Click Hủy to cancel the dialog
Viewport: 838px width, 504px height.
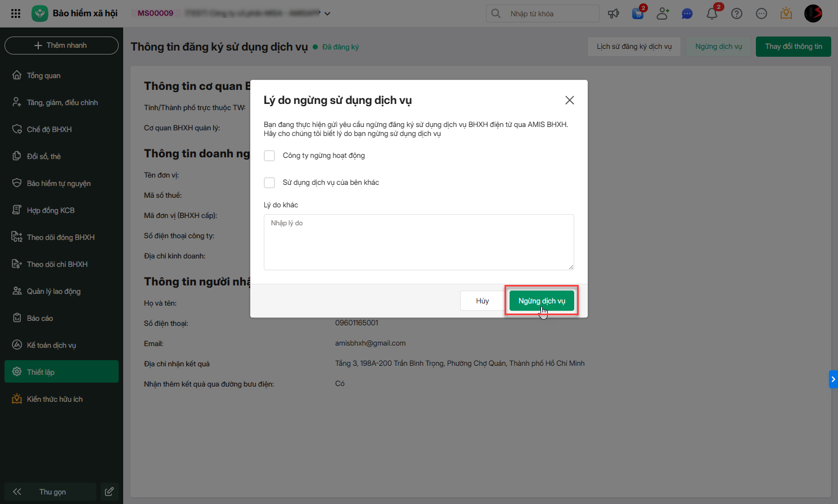483,301
